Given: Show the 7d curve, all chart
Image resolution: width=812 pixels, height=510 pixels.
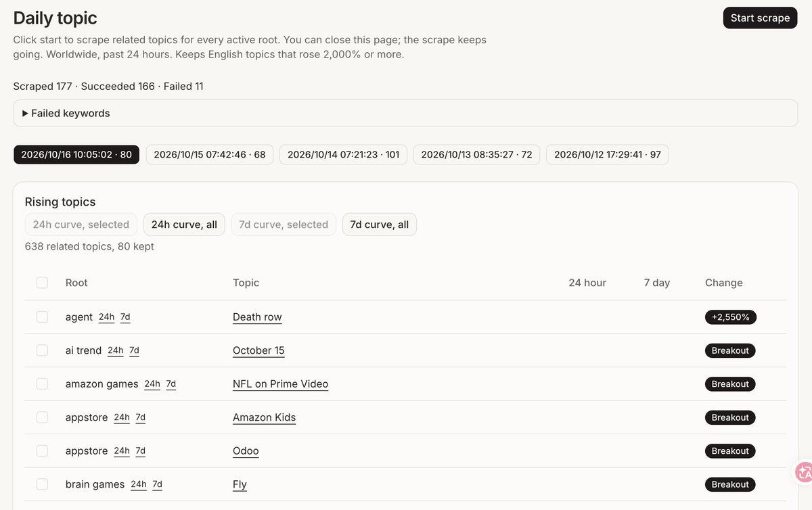Looking at the screenshot, I should (380, 225).
